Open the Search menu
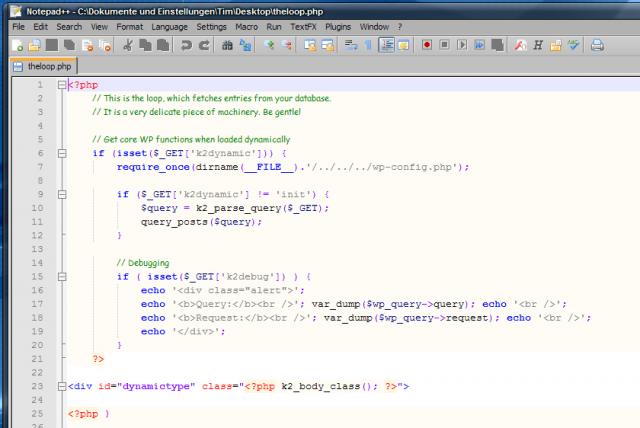 pyautogui.click(x=69, y=27)
